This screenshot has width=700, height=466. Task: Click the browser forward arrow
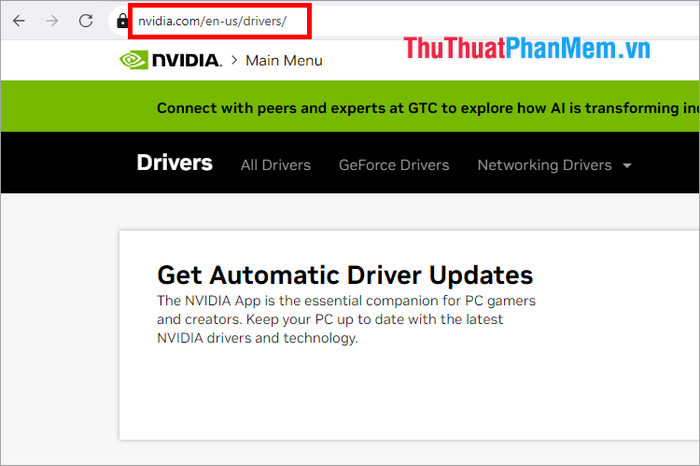coord(53,20)
